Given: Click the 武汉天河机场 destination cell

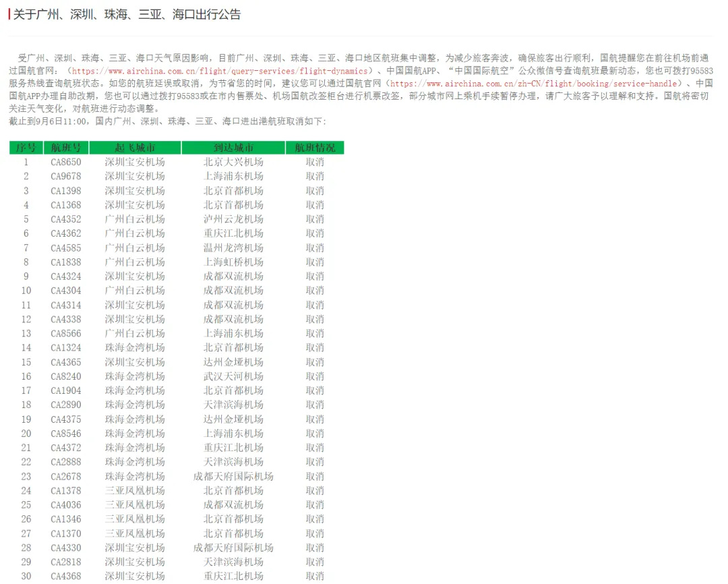Looking at the screenshot, I should pos(233,376).
